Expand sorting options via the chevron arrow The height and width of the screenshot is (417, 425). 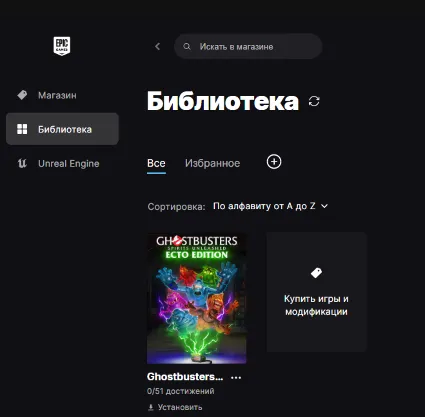click(324, 206)
